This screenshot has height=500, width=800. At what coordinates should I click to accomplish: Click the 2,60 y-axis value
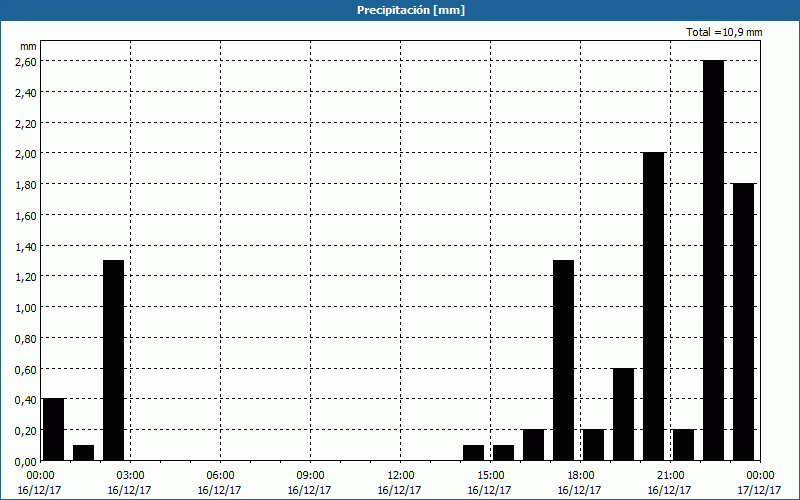pos(26,61)
